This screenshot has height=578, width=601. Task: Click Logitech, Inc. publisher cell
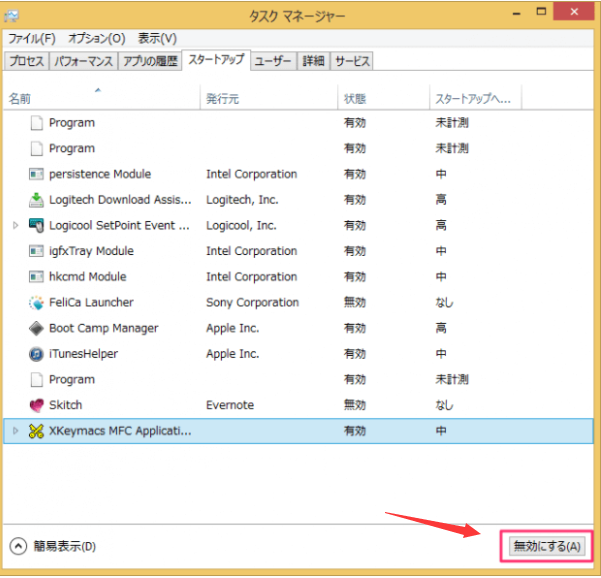(242, 200)
